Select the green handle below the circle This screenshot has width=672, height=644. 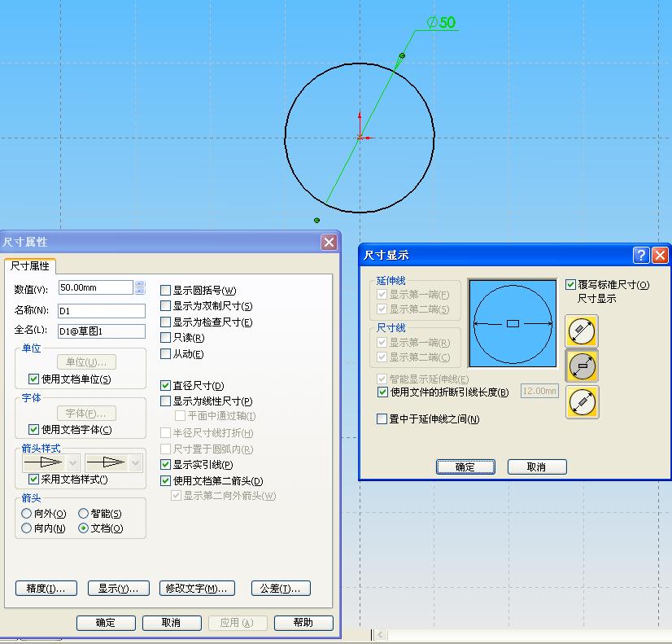pos(316,220)
